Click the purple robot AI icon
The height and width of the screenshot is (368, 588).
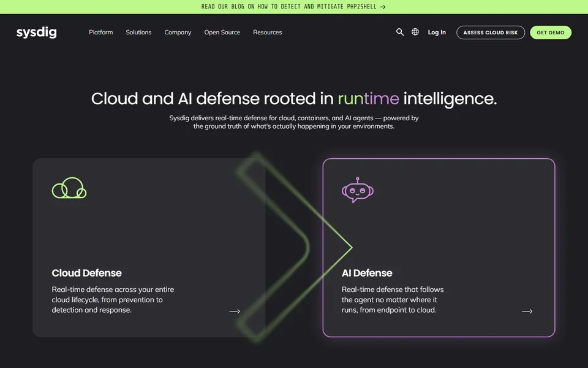357,190
